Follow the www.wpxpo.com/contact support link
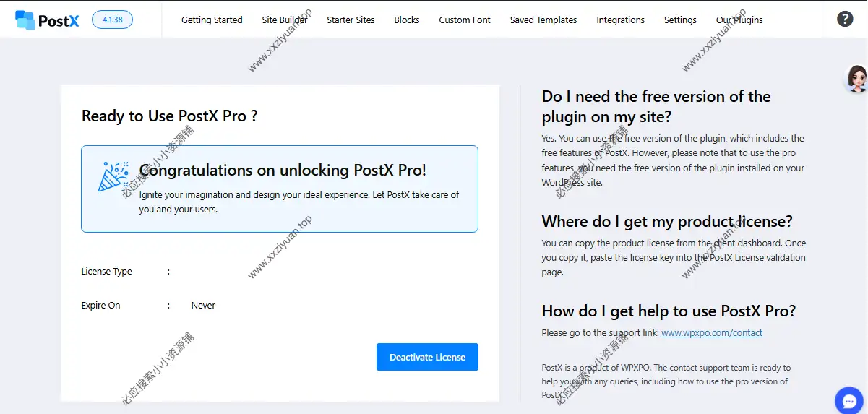The width and height of the screenshot is (868, 414). [711, 333]
